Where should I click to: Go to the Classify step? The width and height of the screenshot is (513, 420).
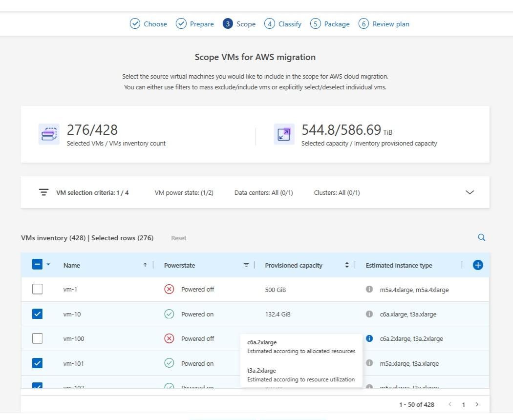(283, 24)
